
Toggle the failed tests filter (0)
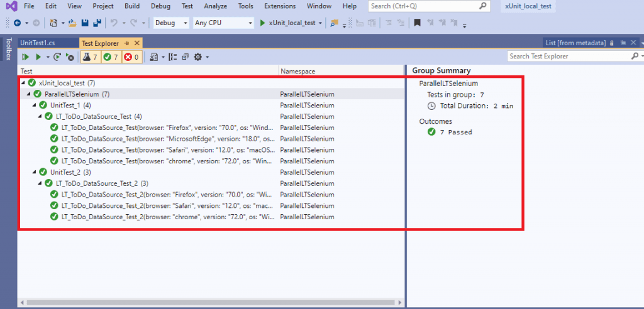pos(131,57)
